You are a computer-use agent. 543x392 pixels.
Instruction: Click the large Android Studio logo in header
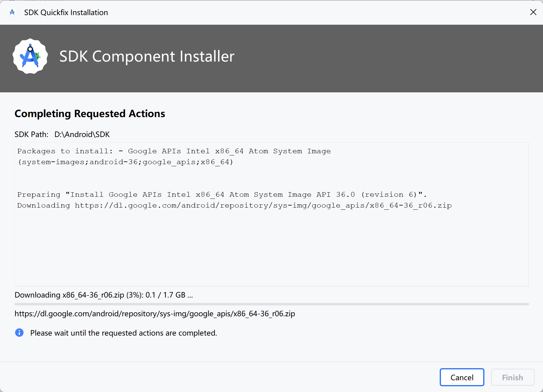[30, 56]
